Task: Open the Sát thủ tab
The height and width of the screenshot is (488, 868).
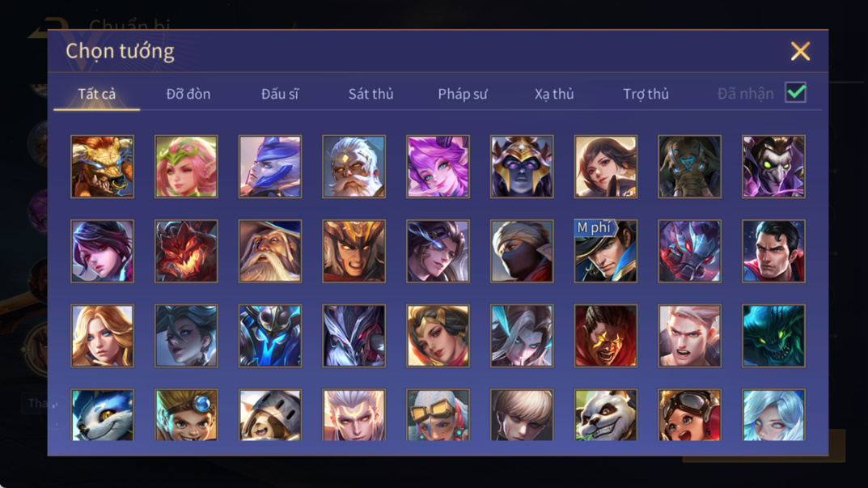Action: click(x=370, y=94)
